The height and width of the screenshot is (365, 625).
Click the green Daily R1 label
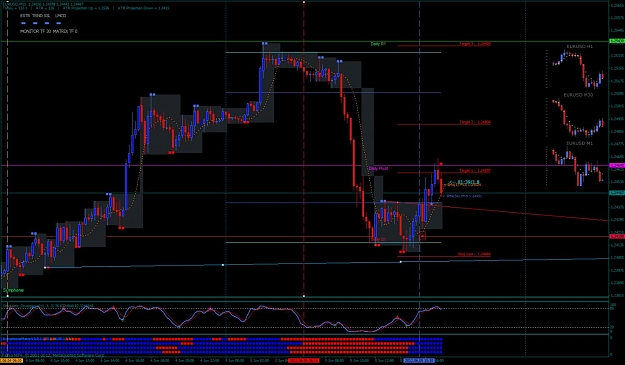coord(378,44)
